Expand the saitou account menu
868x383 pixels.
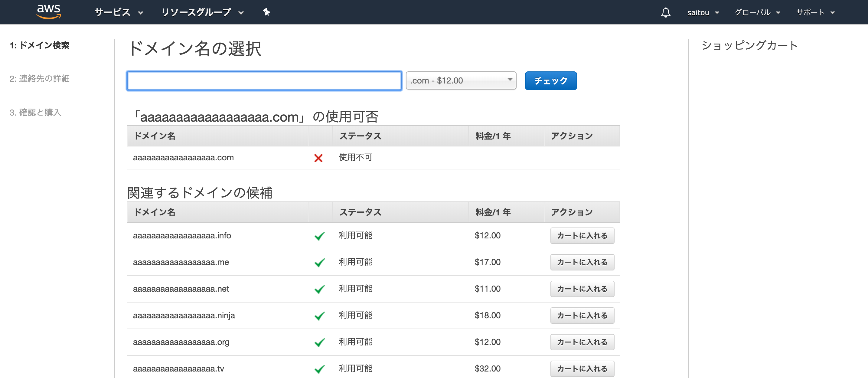[703, 12]
